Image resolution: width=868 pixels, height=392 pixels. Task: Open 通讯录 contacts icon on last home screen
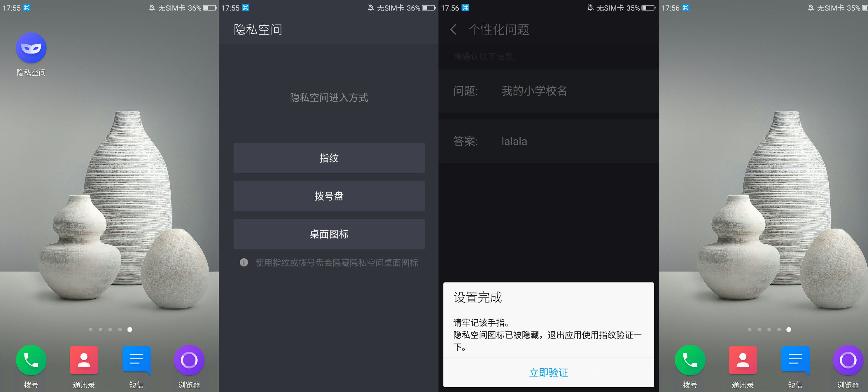pyautogui.click(x=743, y=360)
